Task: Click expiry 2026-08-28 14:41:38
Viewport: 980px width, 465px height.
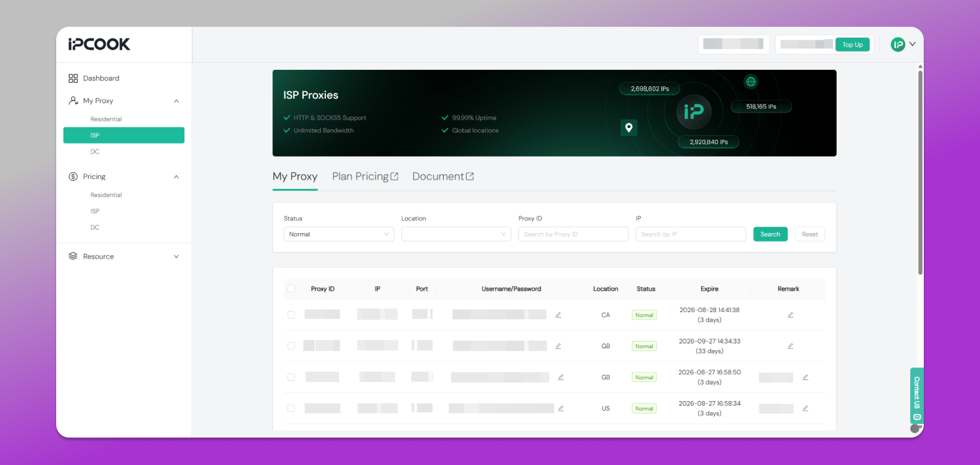Action: tap(709, 310)
